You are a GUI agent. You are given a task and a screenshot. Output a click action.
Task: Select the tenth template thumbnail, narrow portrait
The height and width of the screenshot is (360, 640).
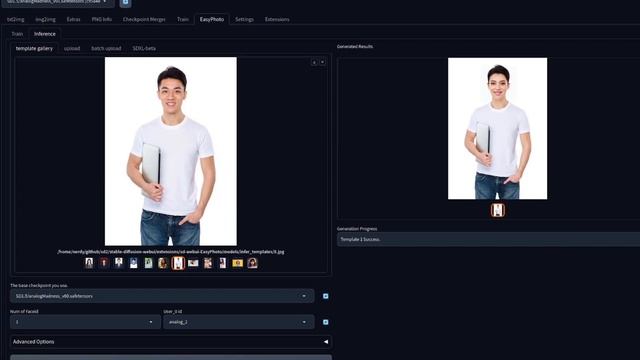pyautogui.click(x=222, y=263)
